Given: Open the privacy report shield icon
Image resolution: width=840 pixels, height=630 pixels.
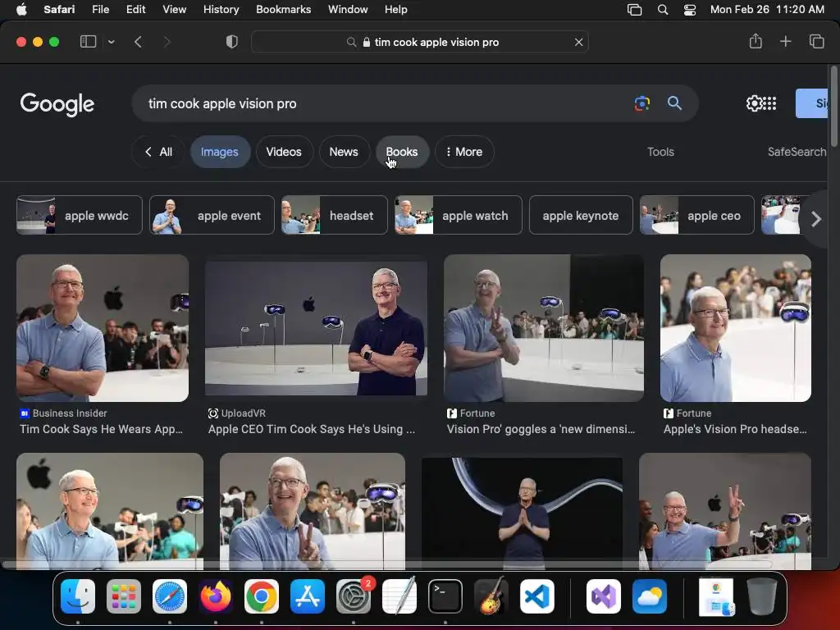Looking at the screenshot, I should 232,42.
